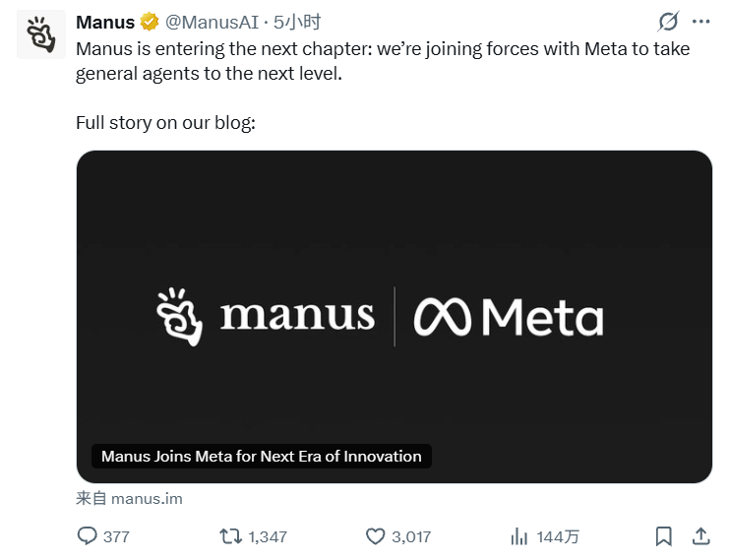Open the More options ellipsis menu
729x560 pixels.
click(700, 22)
